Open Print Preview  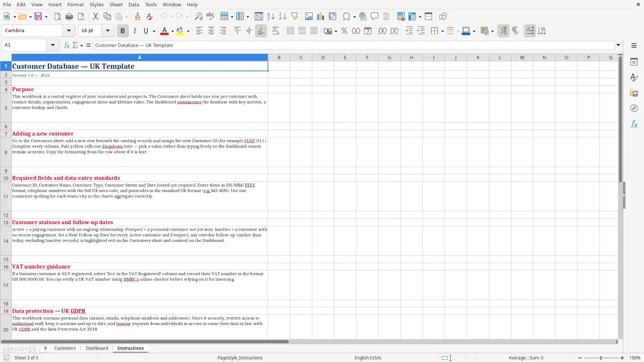(81, 17)
